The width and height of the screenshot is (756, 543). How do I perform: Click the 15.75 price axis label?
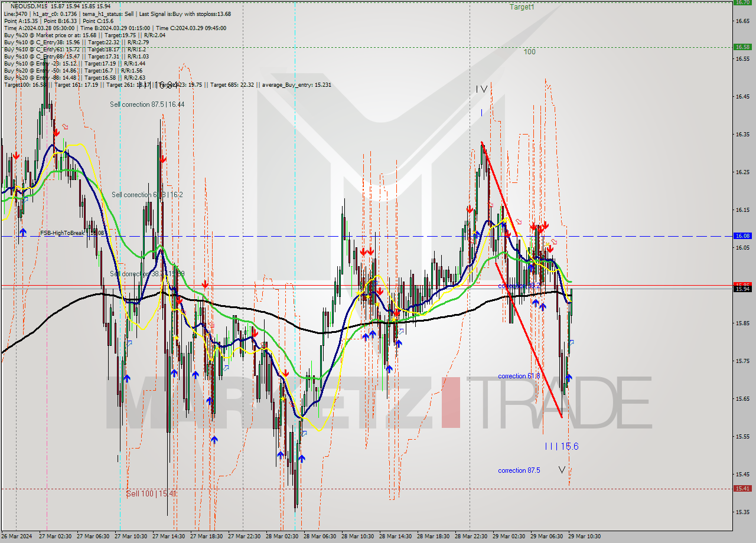click(x=742, y=361)
